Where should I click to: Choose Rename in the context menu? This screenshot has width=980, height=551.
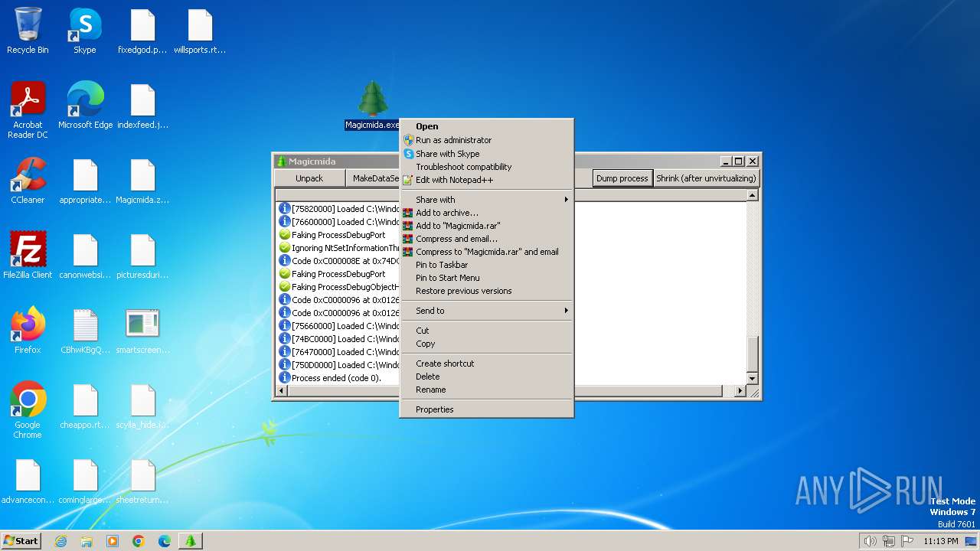[x=487, y=390]
